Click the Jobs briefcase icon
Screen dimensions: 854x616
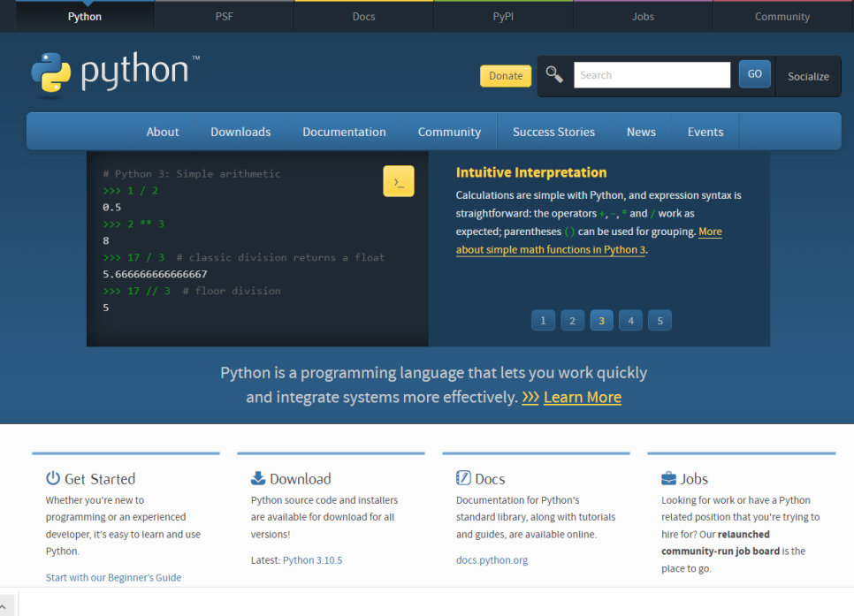coord(668,478)
